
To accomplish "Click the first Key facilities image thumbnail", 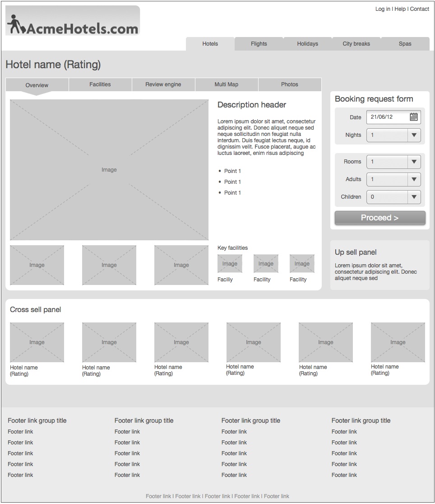I will point(230,263).
